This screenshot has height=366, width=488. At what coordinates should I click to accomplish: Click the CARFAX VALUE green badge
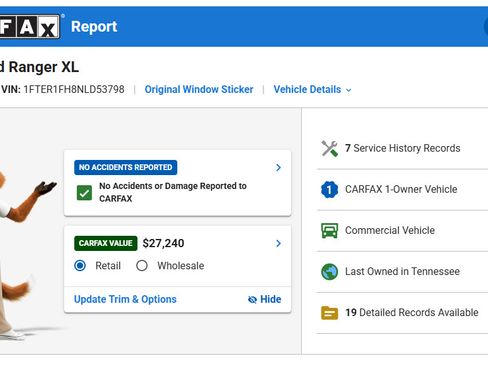click(x=106, y=243)
